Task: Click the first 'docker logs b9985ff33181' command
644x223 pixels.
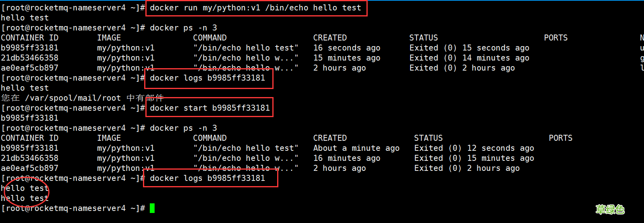Action: (207, 78)
